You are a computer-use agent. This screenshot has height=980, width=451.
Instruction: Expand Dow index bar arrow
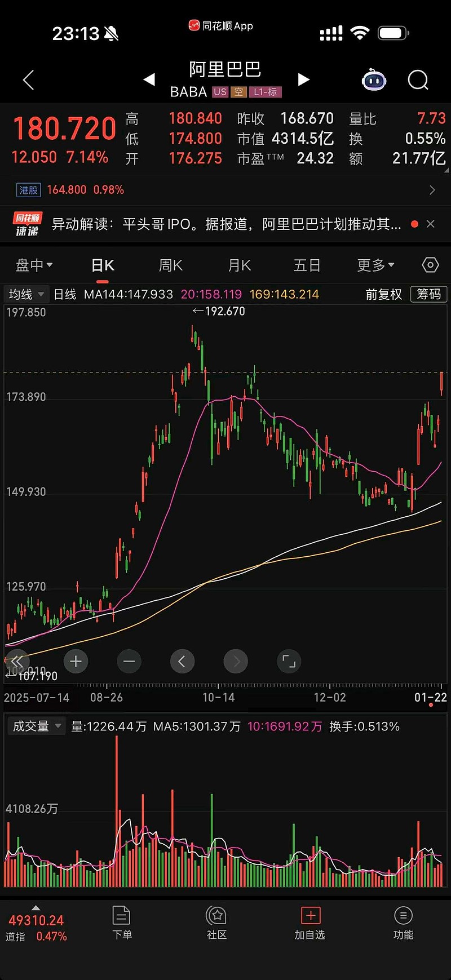(36, 907)
